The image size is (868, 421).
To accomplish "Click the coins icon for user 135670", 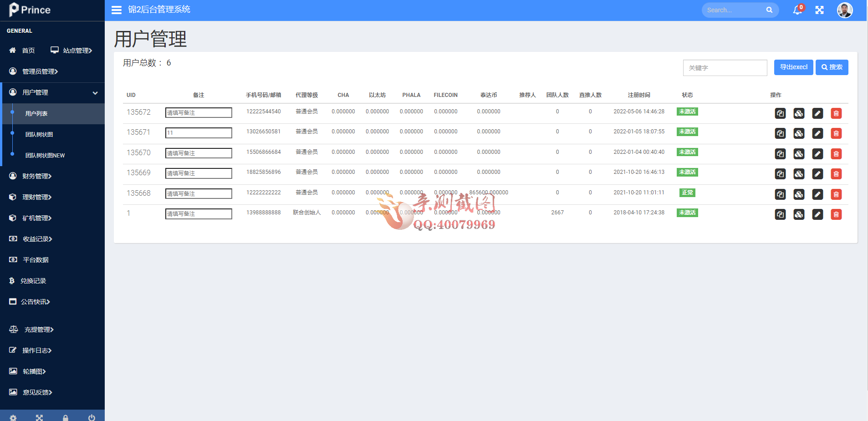I will coord(799,154).
